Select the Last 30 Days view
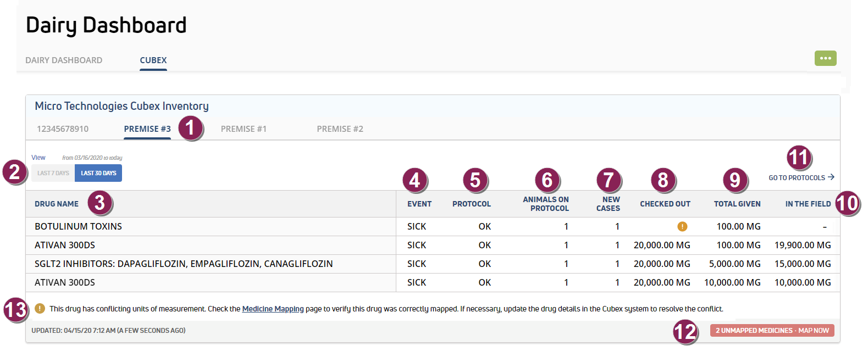Viewport: 868px width, 351px height. point(98,173)
